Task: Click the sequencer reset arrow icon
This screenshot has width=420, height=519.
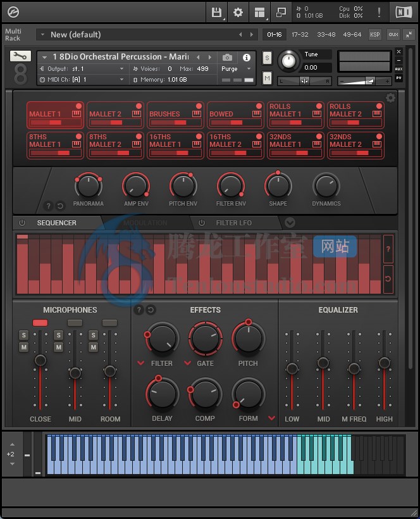Action: point(388,278)
